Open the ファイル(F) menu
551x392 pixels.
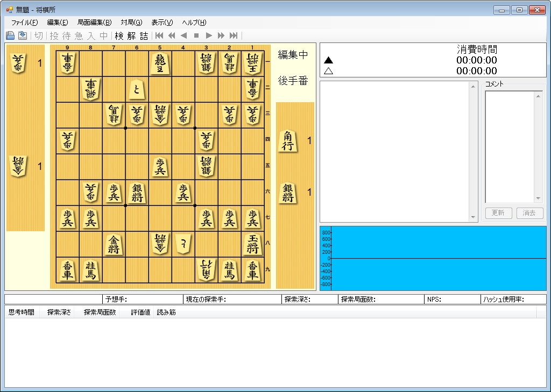pyautogui.click(x=24, y=22)
